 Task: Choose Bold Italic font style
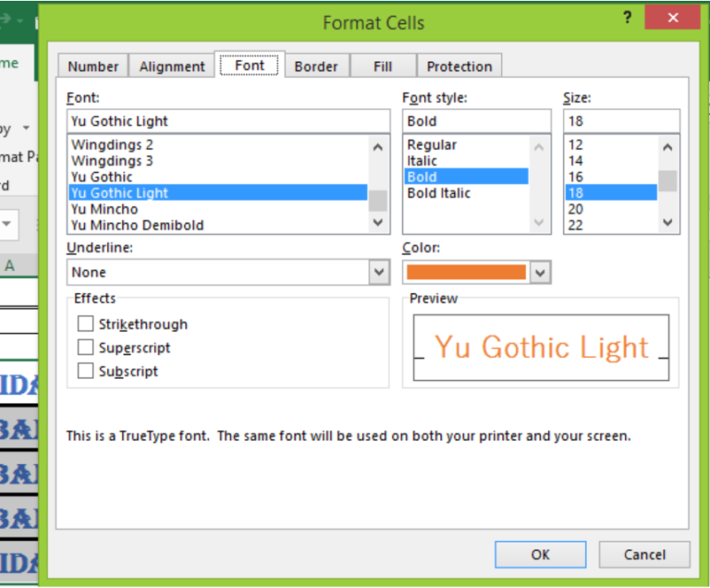click(439, 193)
